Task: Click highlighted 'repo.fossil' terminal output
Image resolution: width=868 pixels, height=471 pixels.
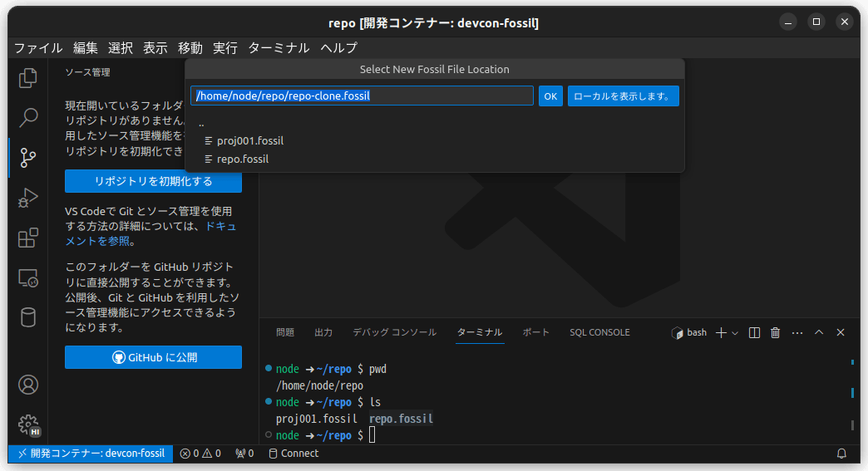Action: coord(401,419)
